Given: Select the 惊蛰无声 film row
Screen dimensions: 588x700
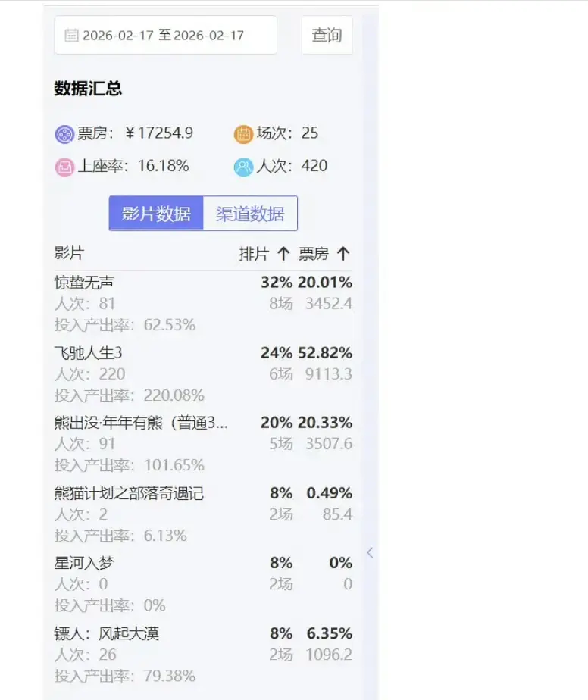Looking at the screenshot, I should point(85,283).
